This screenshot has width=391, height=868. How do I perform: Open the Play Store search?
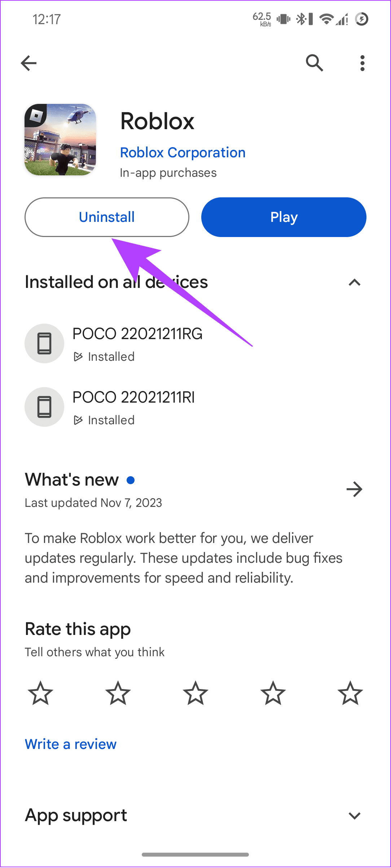click(314, 63)
